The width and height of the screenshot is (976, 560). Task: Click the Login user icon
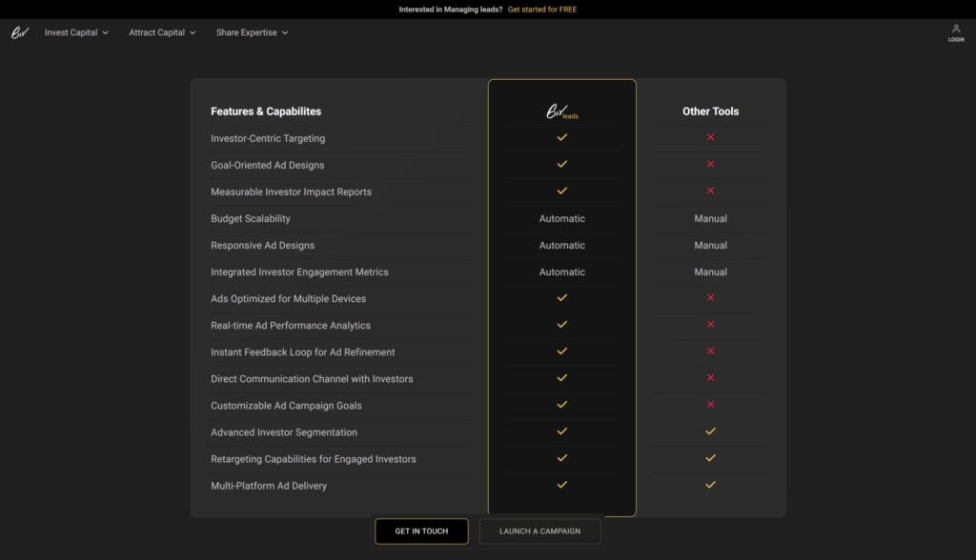pyautogui.click(x=956, y=30)
